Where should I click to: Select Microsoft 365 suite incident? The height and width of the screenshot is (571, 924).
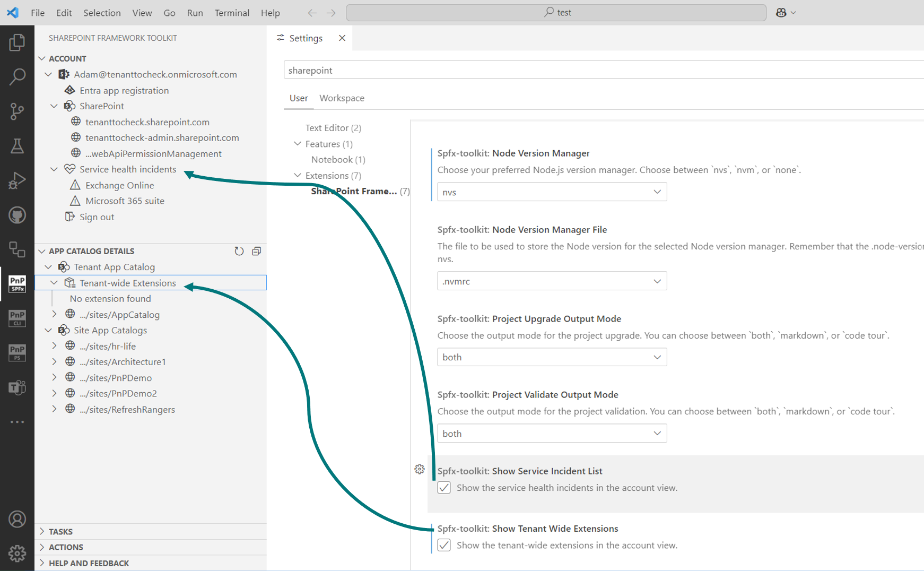(125, 201)
